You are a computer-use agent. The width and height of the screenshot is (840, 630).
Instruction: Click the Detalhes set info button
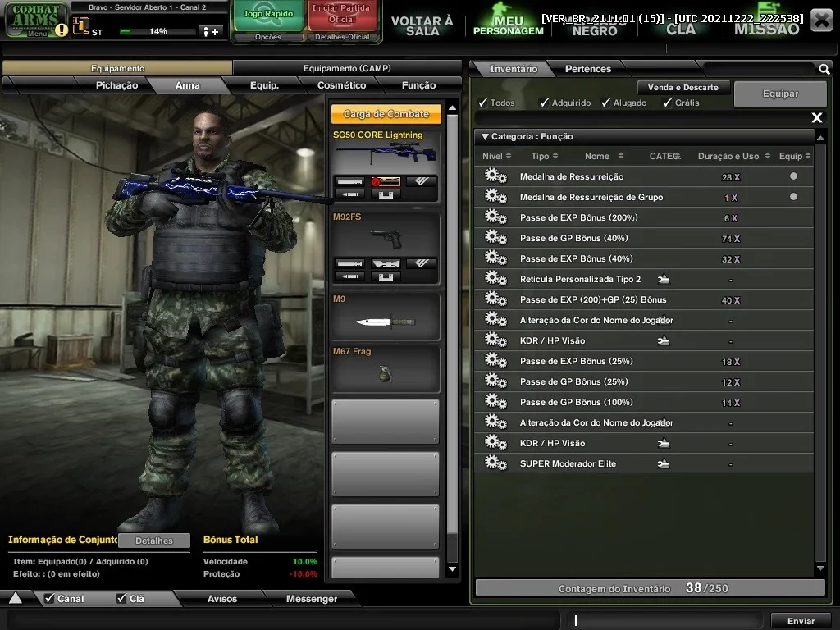153,541
